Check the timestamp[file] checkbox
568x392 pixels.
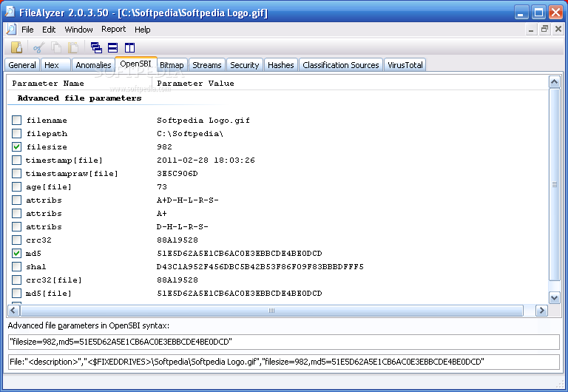[x=17, y=160]
